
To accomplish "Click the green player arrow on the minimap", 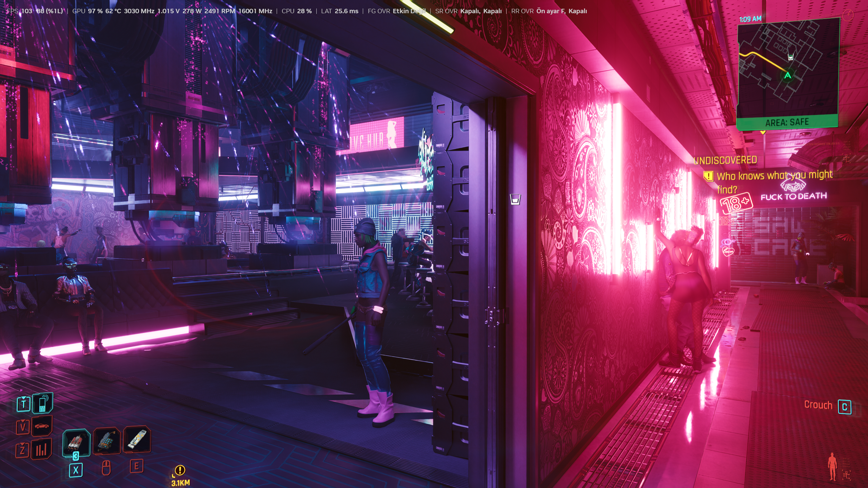I will pyautogui.click(x=788, y=75).
